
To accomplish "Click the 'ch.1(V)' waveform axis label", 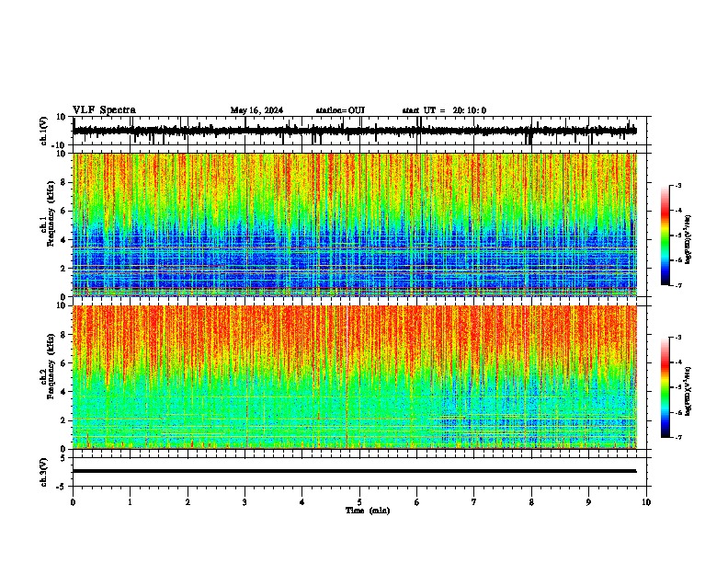I will pyautogui.click(x=44, y=131).
